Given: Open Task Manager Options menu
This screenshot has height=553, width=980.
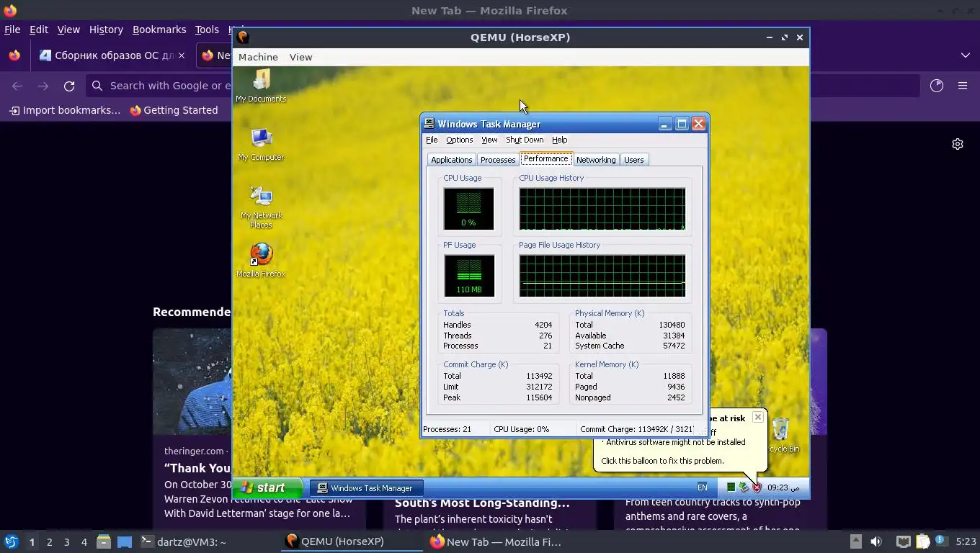Looking at the screenshot, I should point(459,140).
